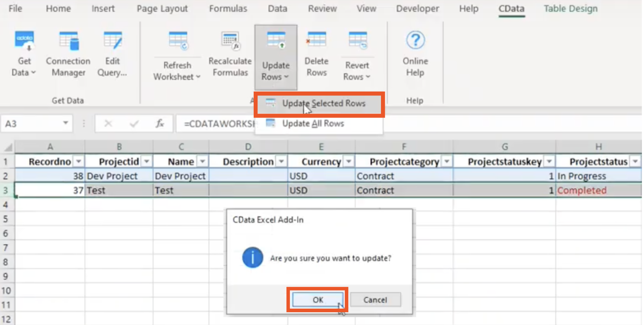This screenshot has height=325, width=644.
Task: Open the Currency column filter
Action: pyautogui.click(x=349, y=161)
